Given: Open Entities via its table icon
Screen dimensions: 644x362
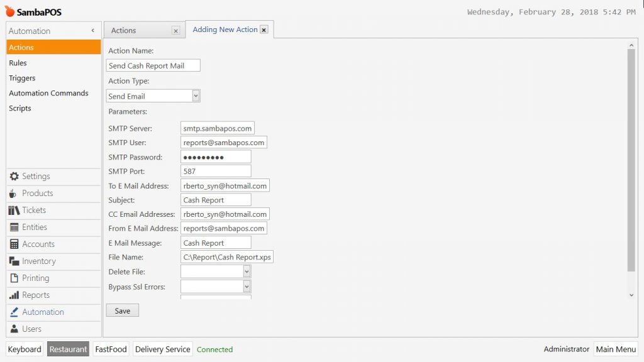Looking at the screenshot, I should (x=14, y=227).
